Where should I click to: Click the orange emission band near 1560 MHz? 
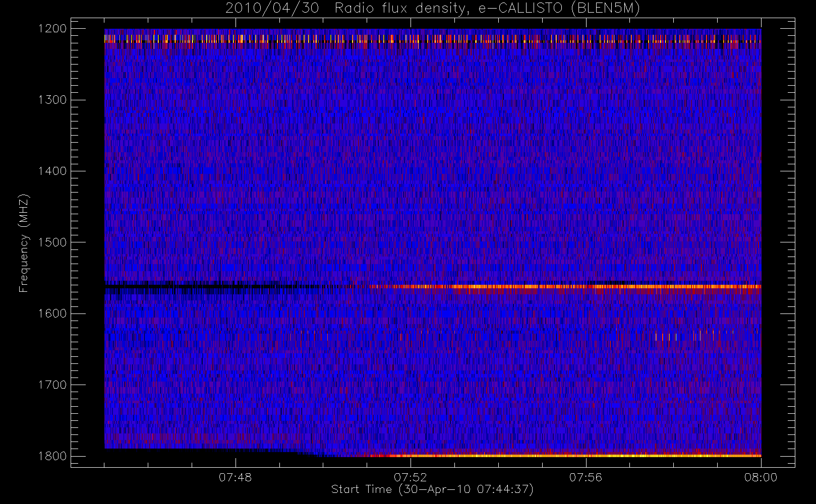pos(565,286)
